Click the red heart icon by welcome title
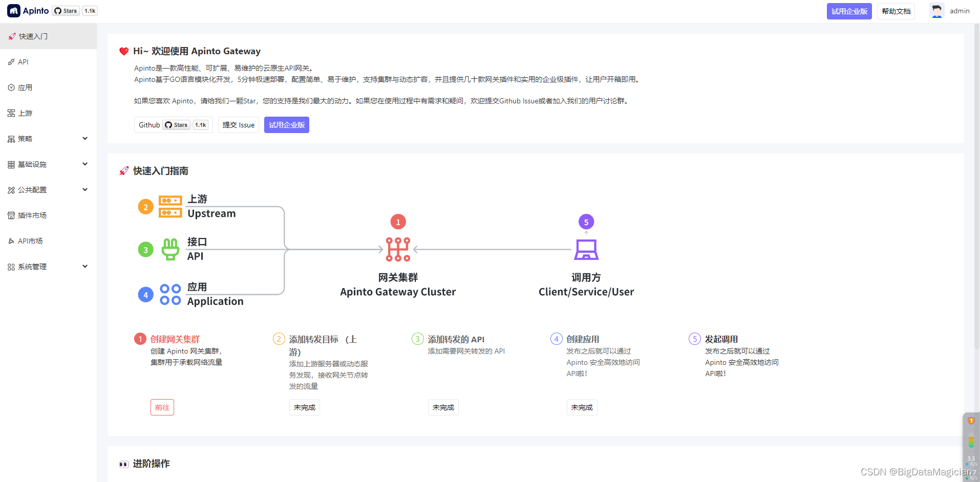The image size is (980, 482). (x=124, y=51)
